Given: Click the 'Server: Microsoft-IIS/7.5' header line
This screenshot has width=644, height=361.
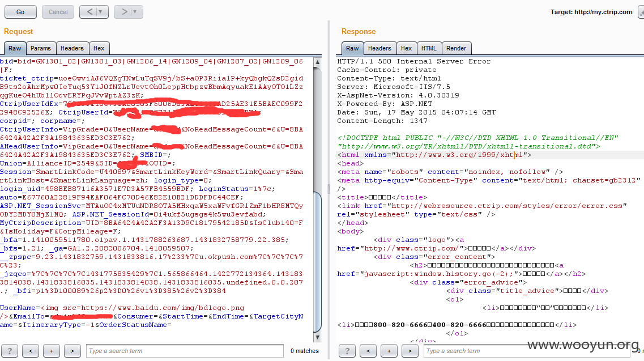Looking at the screenshot, I should pos(394,87).
